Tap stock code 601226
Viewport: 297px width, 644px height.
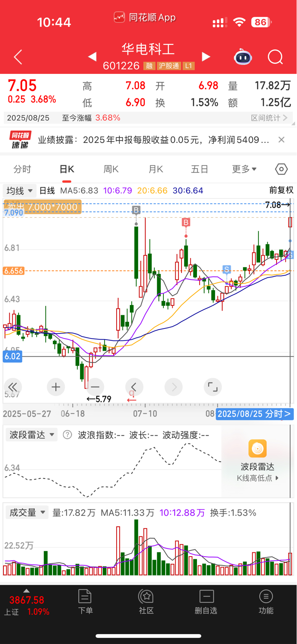pyautogui.click(x=121, y=66)
